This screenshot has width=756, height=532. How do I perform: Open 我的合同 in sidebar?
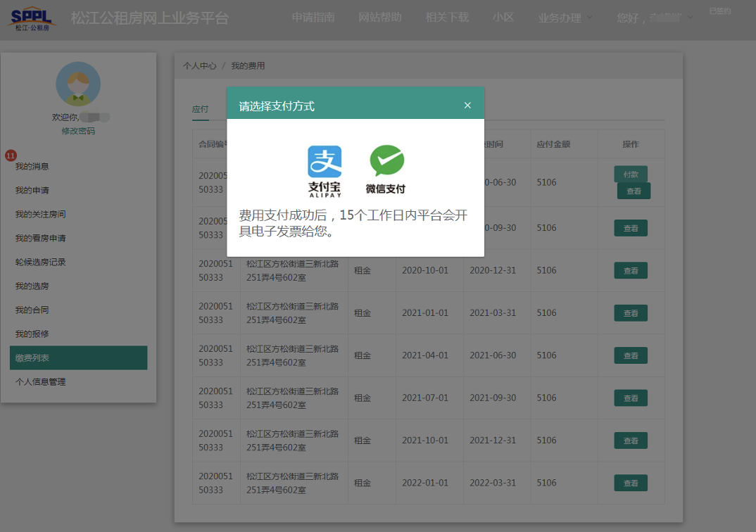(32, 310)
